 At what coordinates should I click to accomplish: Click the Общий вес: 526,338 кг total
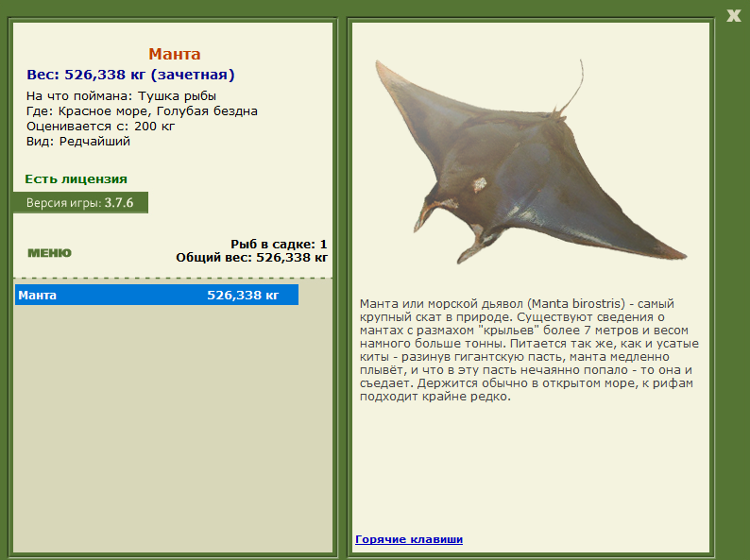pyautogui.click(x=251, y=258)
